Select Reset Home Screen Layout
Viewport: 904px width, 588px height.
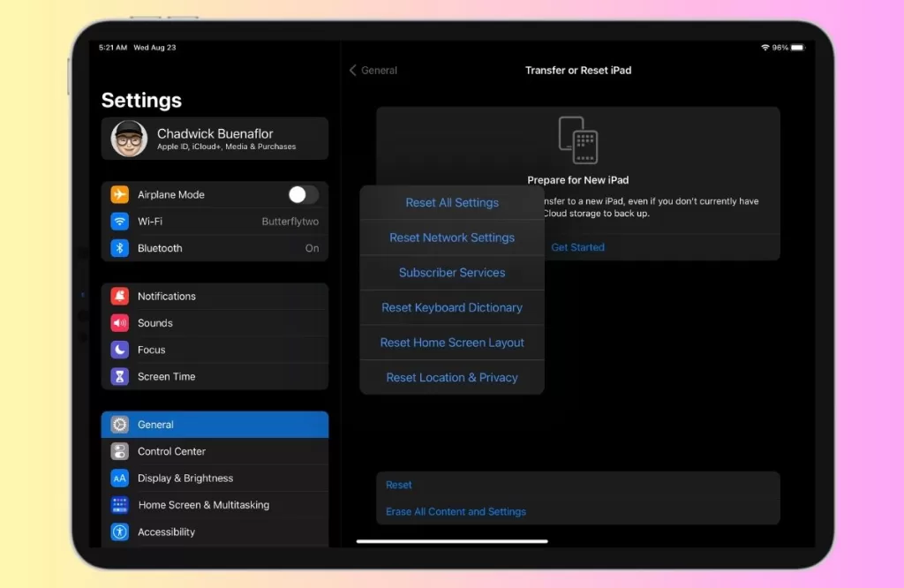pyautogui.click(x=452, y=343)
